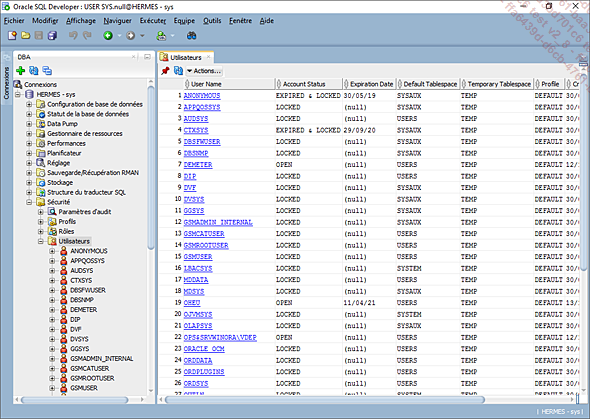Click the Réglage node icon

(x=41, y=163)
